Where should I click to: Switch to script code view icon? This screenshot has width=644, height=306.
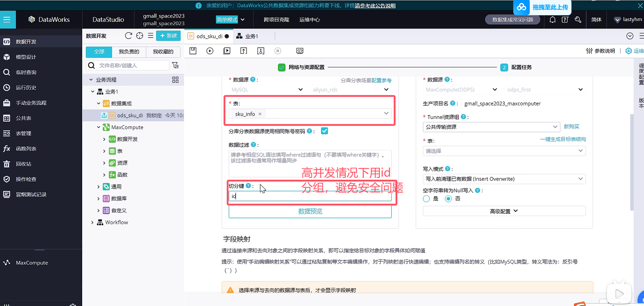click(x=300, y=51)
